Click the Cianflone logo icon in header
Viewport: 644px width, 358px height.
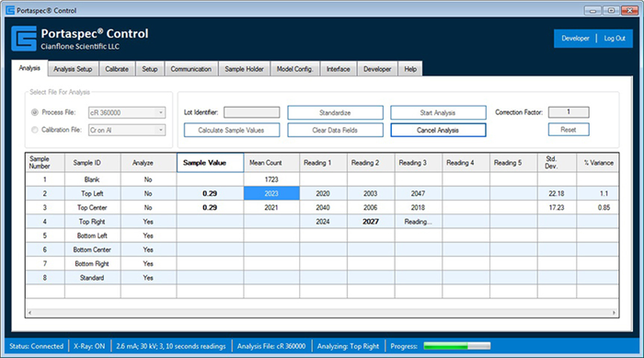tap(24, 39)
